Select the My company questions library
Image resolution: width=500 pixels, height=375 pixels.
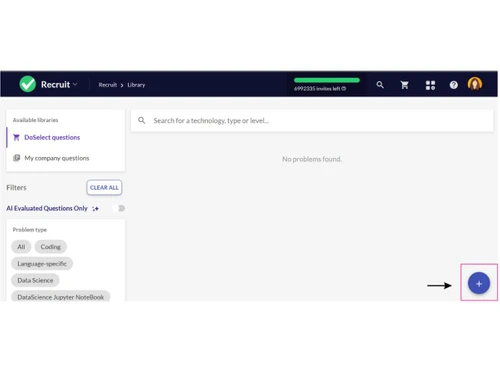click(65, 158)
